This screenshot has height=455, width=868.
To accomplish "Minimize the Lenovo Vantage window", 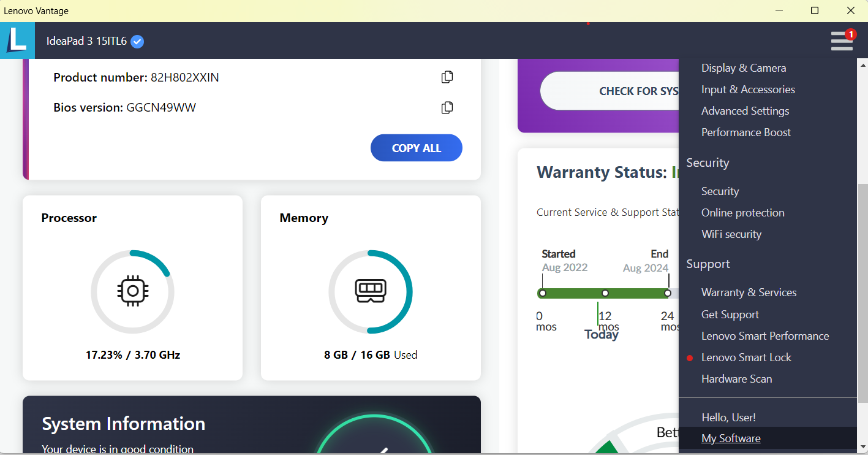I will click(779, 10).
